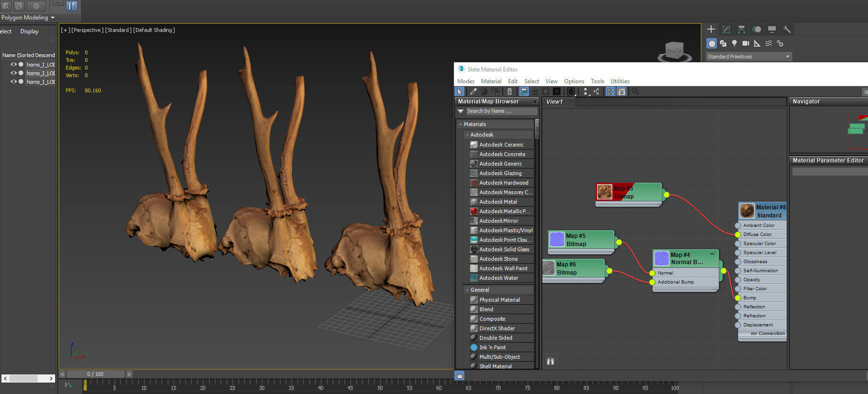This screenshot has width=868, height=394.
Task: Open the Modify command panel tab
Action: click(x=726, y=29)
